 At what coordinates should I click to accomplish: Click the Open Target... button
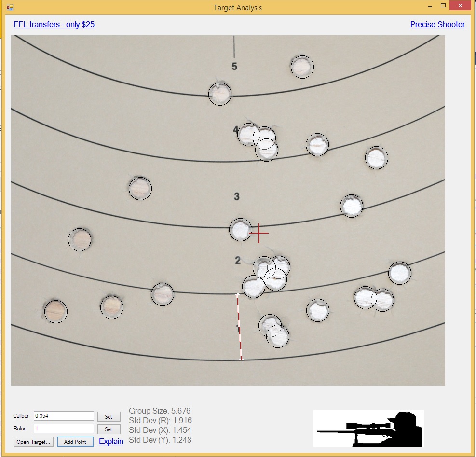[33, 442]
